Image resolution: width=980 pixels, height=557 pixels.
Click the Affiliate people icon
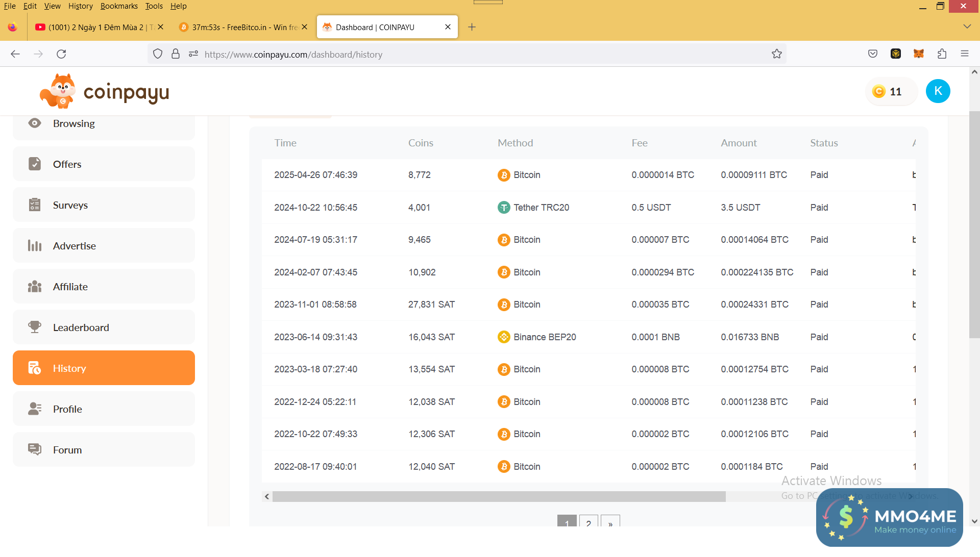[35, 287]
